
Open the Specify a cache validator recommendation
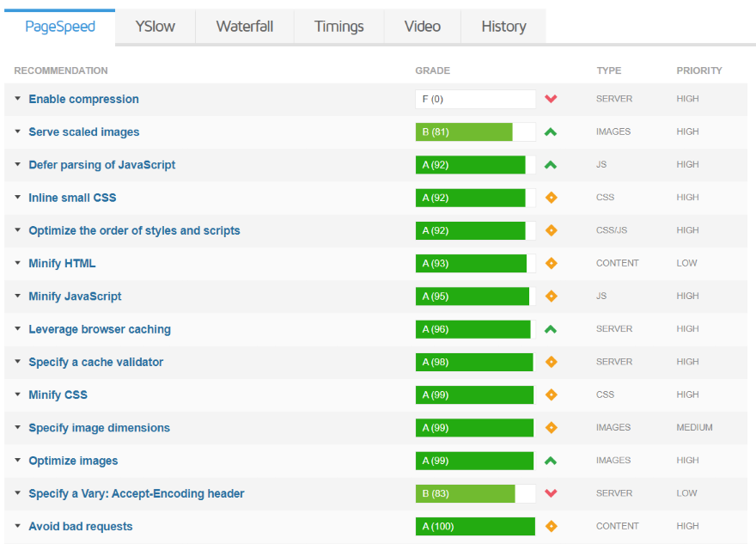[95, 362]
